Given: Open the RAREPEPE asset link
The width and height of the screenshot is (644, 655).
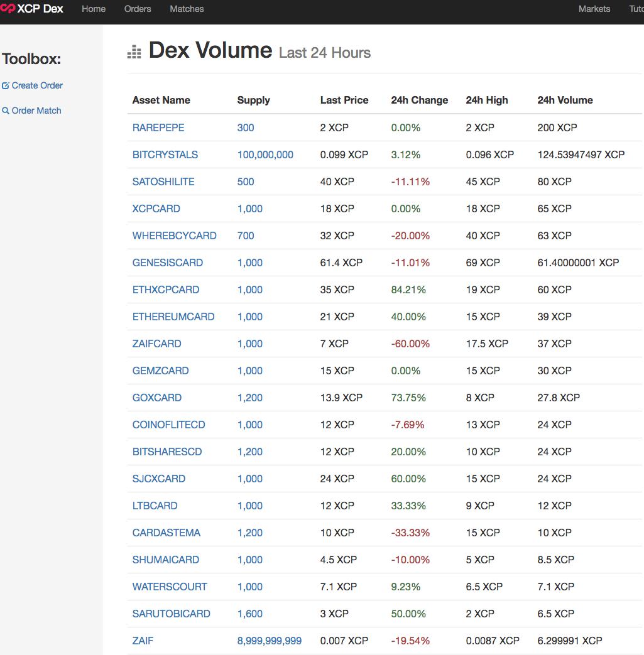Looking at the screenshot, I should tap(158, 128).
